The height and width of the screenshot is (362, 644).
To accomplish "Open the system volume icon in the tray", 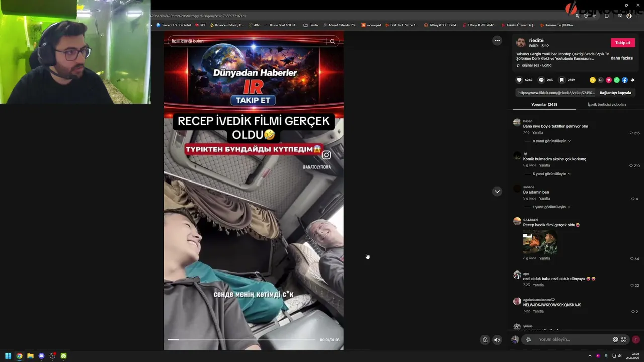I will pyautogui.click(x=620, y=356).
